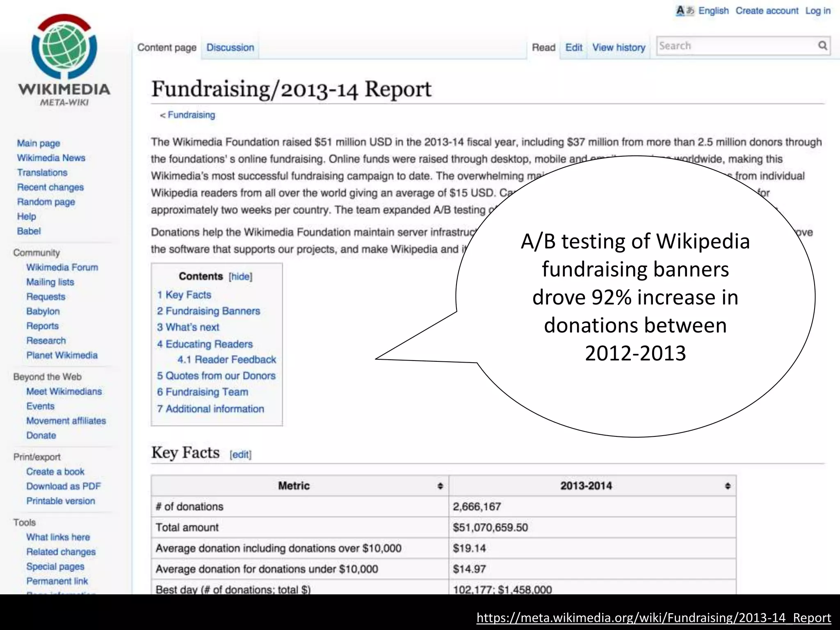Open the 4.1 Reader Feedback contents entry
This screenshot has height=630, width=840.
pos(226,360)
